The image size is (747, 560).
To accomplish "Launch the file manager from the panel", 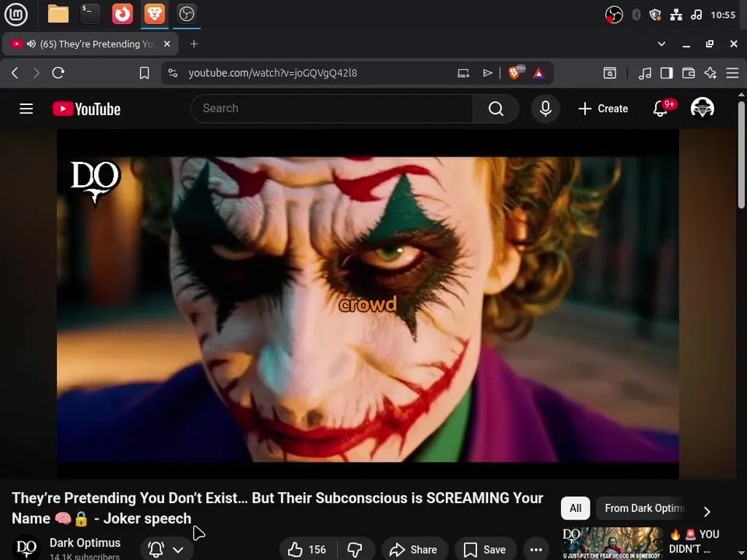I will click(58, 14).
